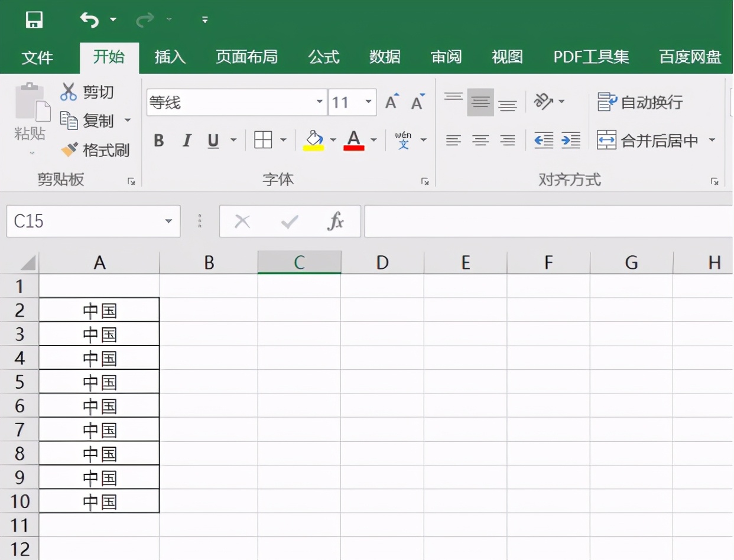Switch to the 页面布局 ribbon tab
The height and width of the screenshot is (560, 734).
[246, 57]
